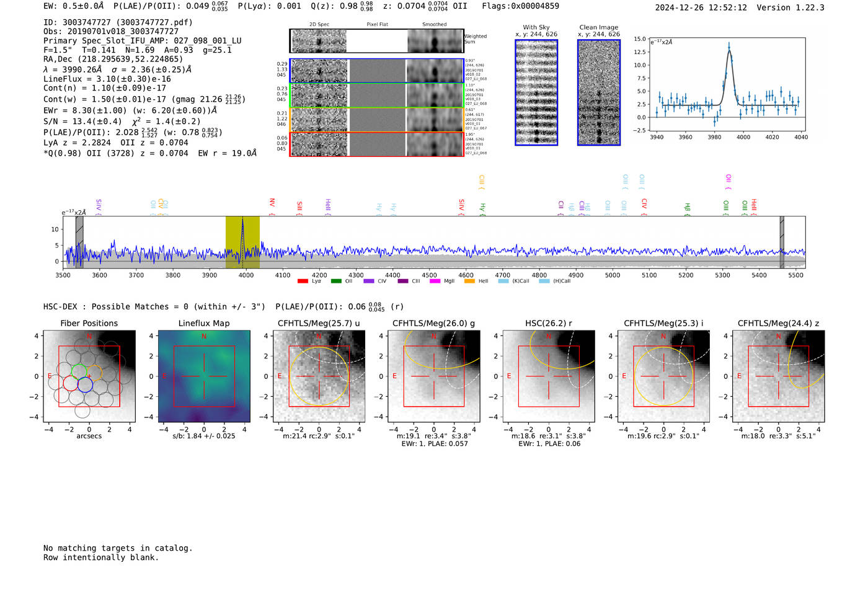The width and height of the screenshot is (868, 591).
Task: Select the HSC(26.2) r cutout image
Action: pos(549,376)
